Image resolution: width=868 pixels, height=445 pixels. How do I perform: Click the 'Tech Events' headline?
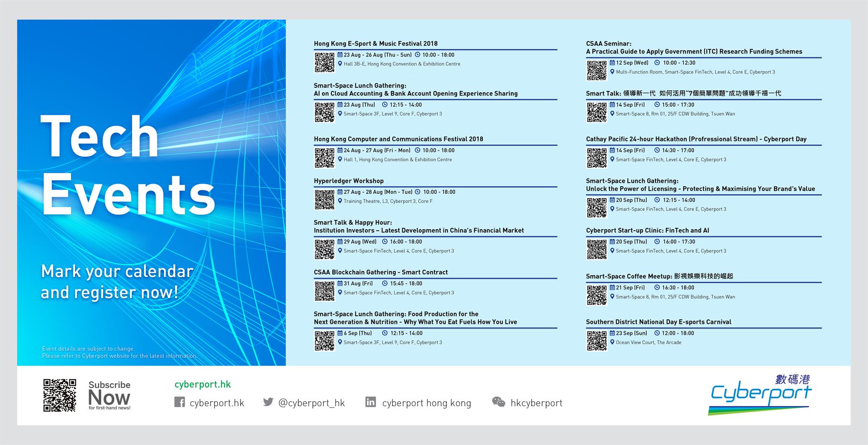[128, 164]
